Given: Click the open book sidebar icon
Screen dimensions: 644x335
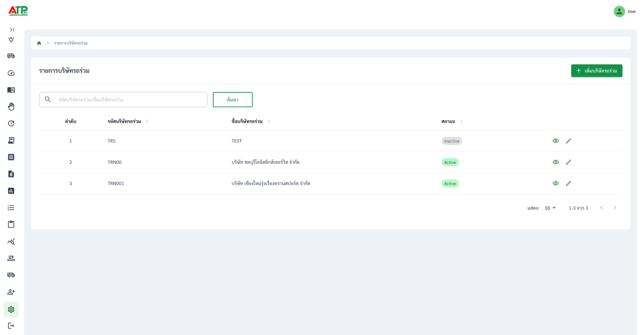Looking at the screenshot, I should coord(11,90).
